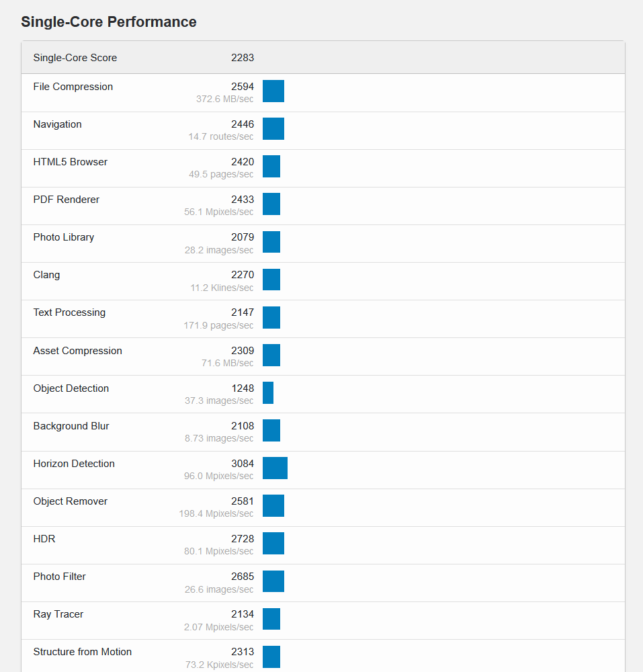Click the HTML5 Browser score bar

tap(271, 167)
